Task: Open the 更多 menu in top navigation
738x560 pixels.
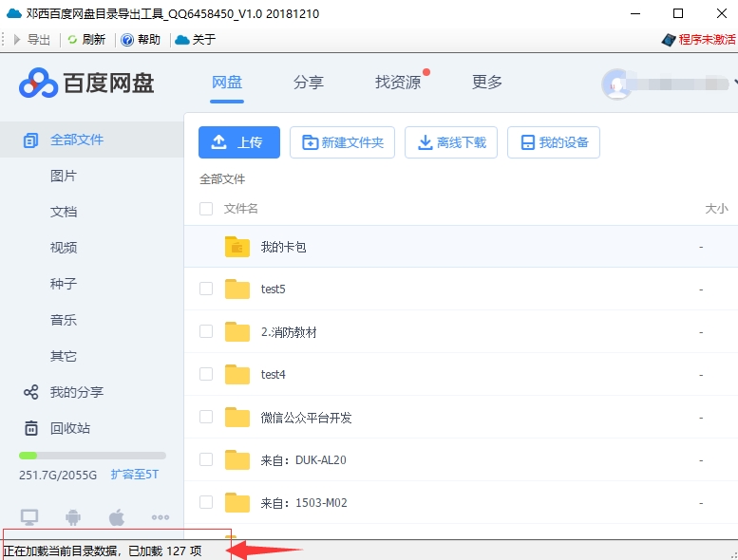Action: [487, 83]
